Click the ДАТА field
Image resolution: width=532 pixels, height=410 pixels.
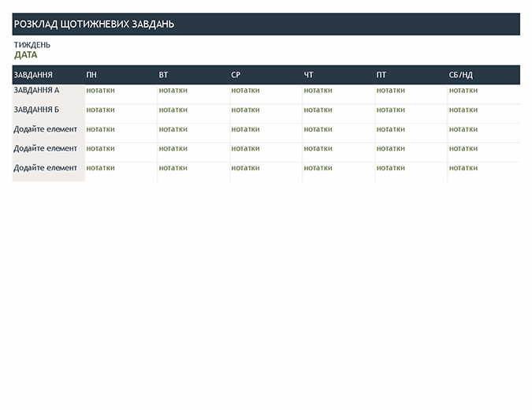[x=26, y=55]
